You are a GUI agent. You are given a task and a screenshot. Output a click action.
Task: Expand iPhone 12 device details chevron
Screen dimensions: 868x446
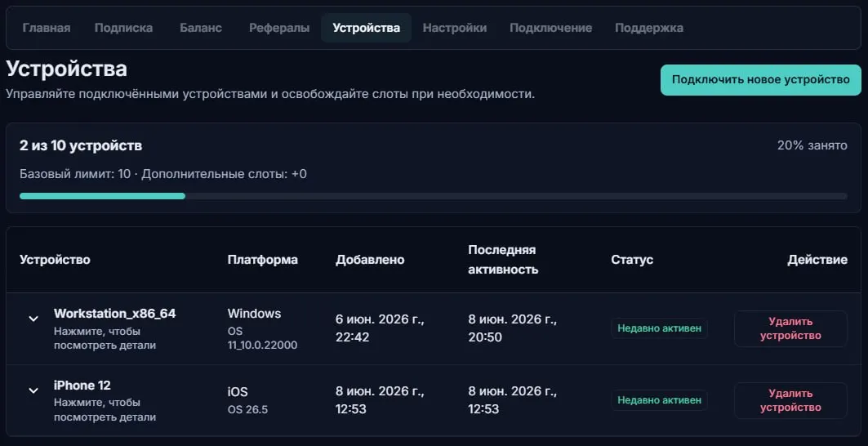(x=33, y=390)
